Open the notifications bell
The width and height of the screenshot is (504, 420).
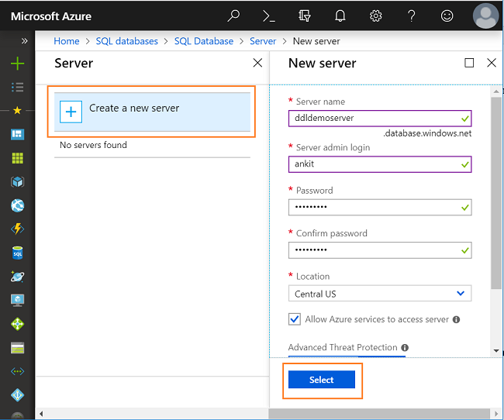point(340,15)
